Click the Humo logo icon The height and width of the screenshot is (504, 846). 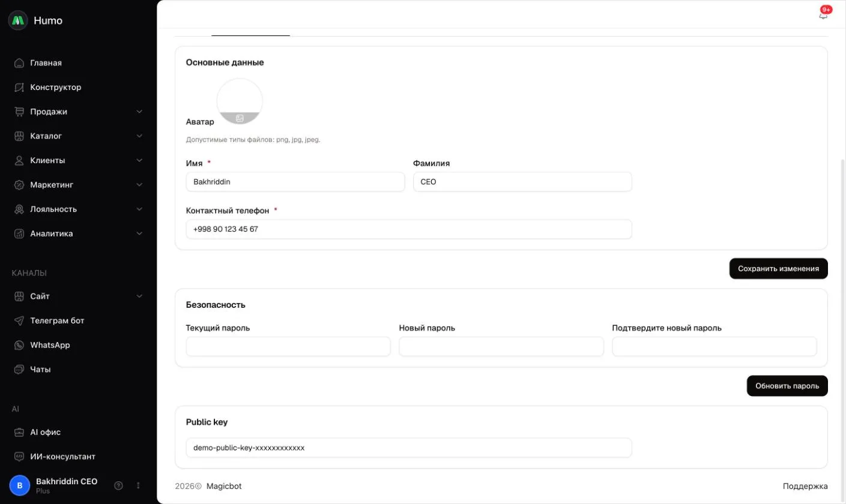tap(18, 20)
